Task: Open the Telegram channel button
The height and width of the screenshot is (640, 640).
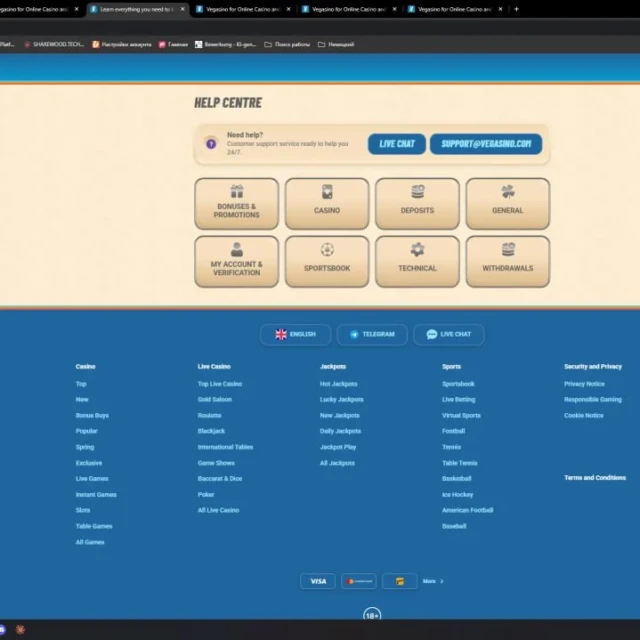Action: tap(372, 334)
